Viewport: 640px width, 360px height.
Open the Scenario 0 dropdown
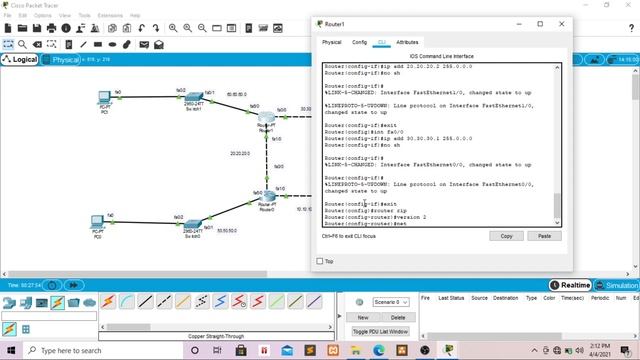pyautogui.click(x=391, y=302)
